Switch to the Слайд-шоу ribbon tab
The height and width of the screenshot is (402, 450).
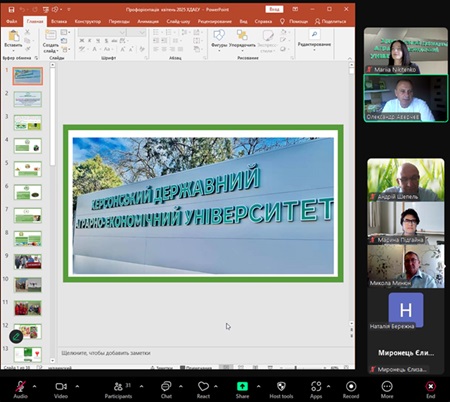(178, 21)
